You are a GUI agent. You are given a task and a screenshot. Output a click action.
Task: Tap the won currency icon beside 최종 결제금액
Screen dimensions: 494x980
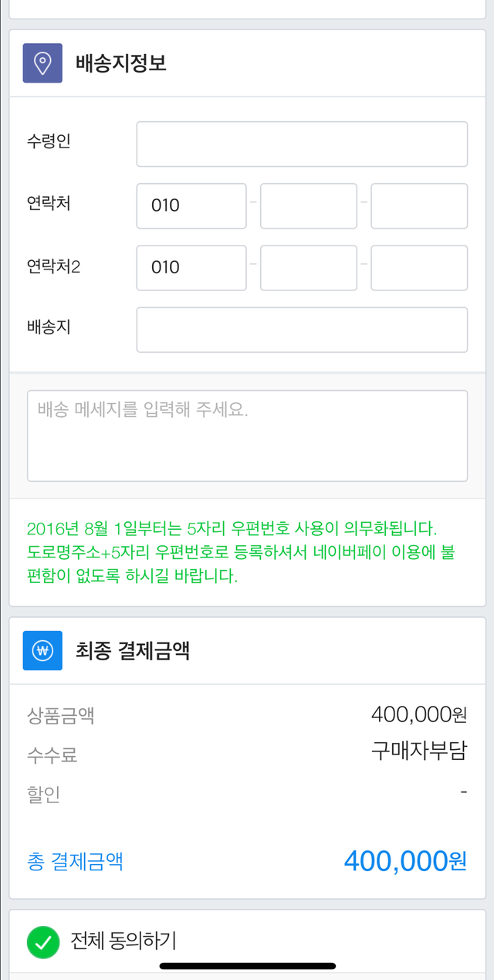pos(42,651)
